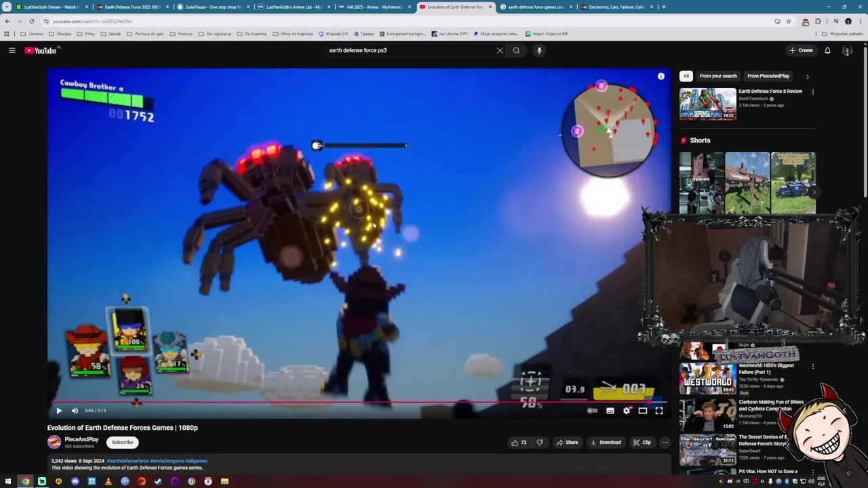
Task: Open the Secret Genius video thumbnail
Action: 708,449
